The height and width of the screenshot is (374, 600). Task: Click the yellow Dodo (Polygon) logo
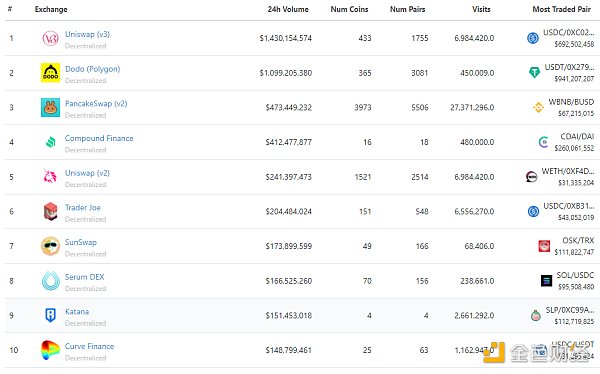click(x=51, y=73)
